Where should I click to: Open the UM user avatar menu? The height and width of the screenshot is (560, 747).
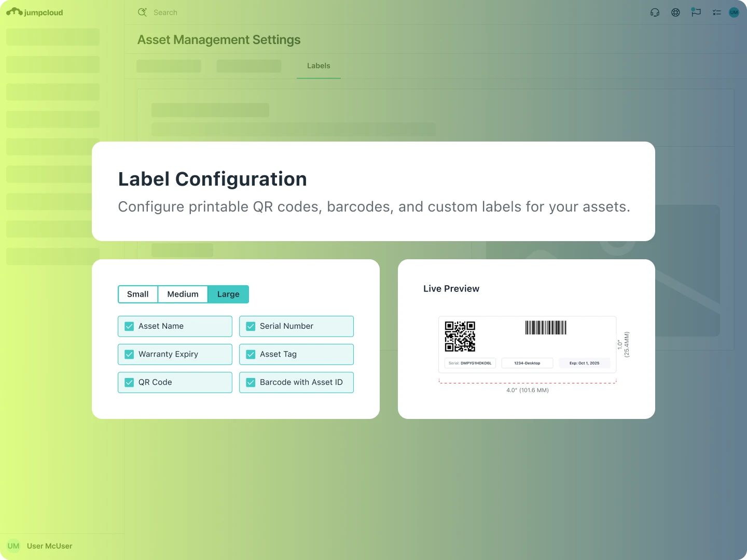click(x=734, y=12)
